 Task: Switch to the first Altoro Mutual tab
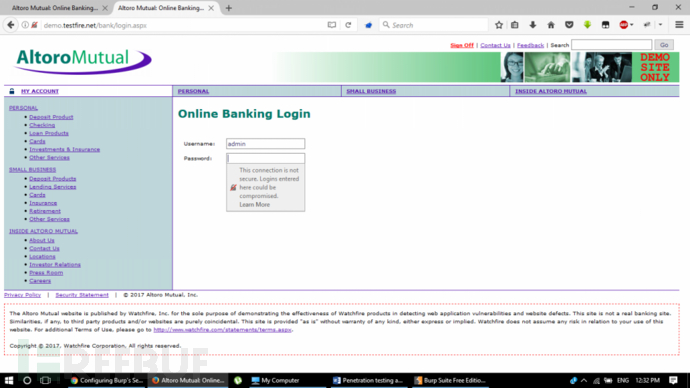pos(55,8)
